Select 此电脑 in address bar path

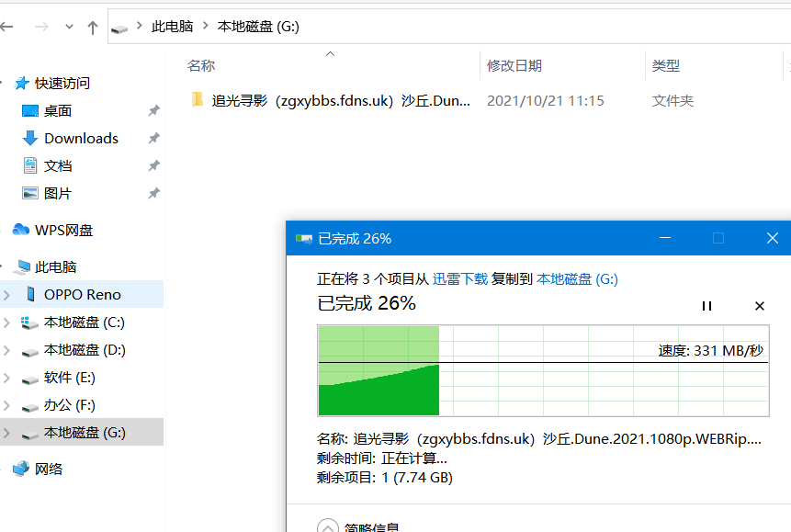coord(172,27)
